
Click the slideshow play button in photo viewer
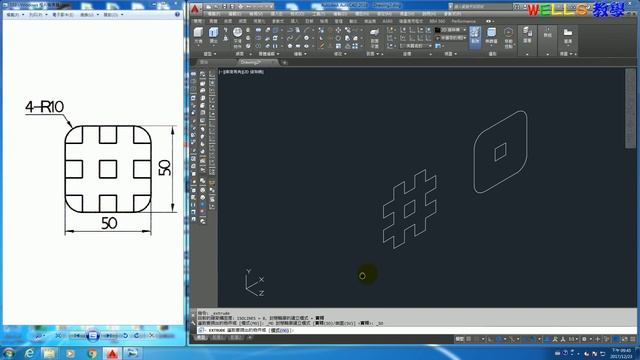pos(93,336)
